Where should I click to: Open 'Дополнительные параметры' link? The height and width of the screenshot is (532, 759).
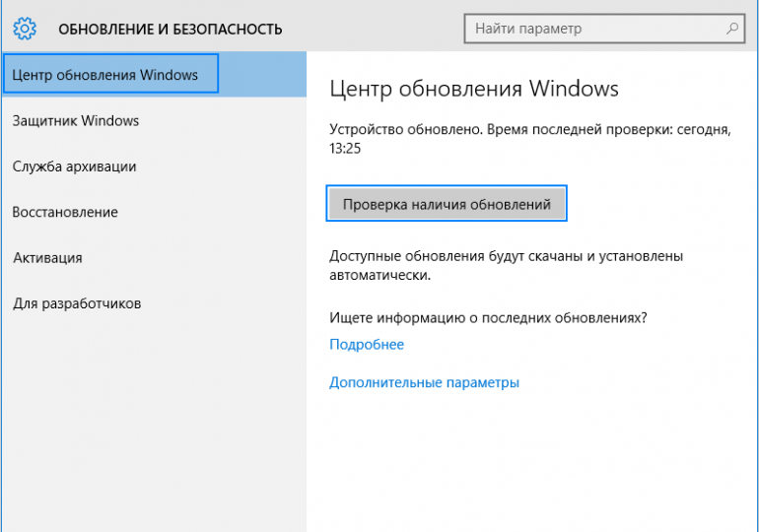click(x=424, y=382)
